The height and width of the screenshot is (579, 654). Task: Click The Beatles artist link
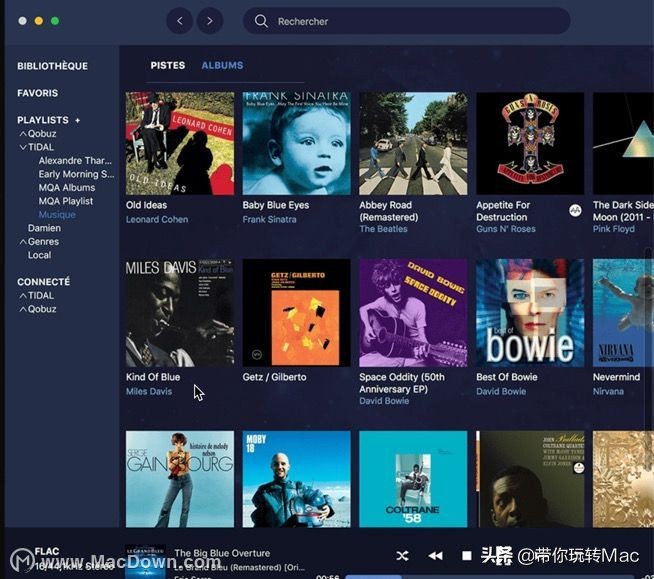383,229
